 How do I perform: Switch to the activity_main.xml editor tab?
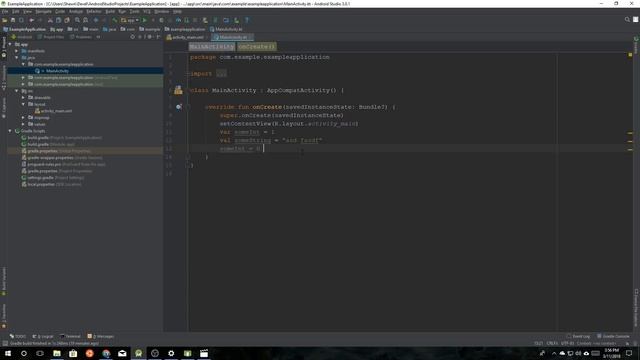tap(185, 37)
